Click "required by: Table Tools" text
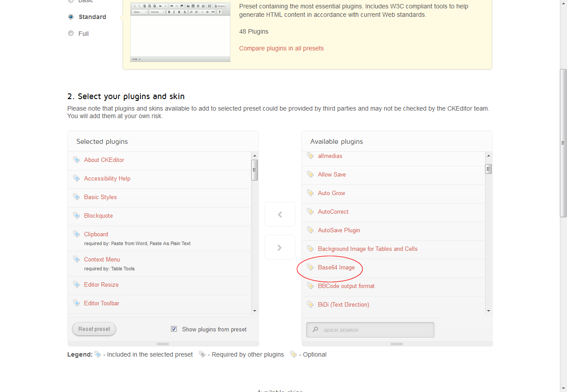 click(109, 269)
